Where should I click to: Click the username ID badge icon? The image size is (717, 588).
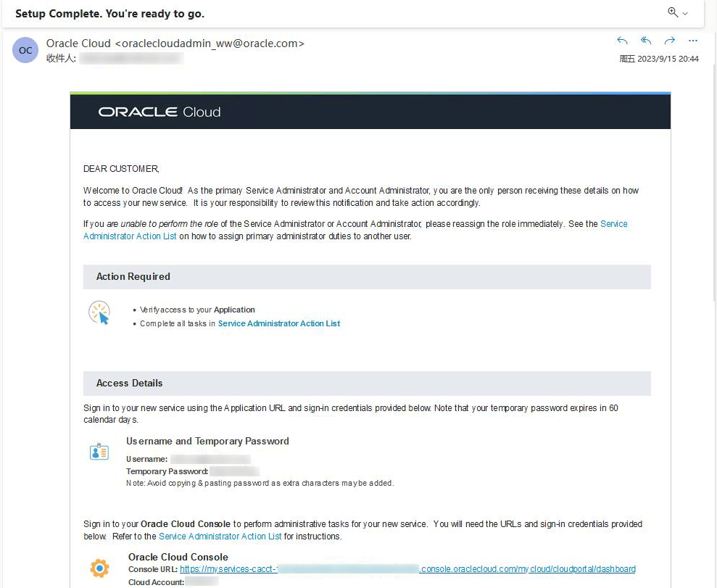[99, 452]
